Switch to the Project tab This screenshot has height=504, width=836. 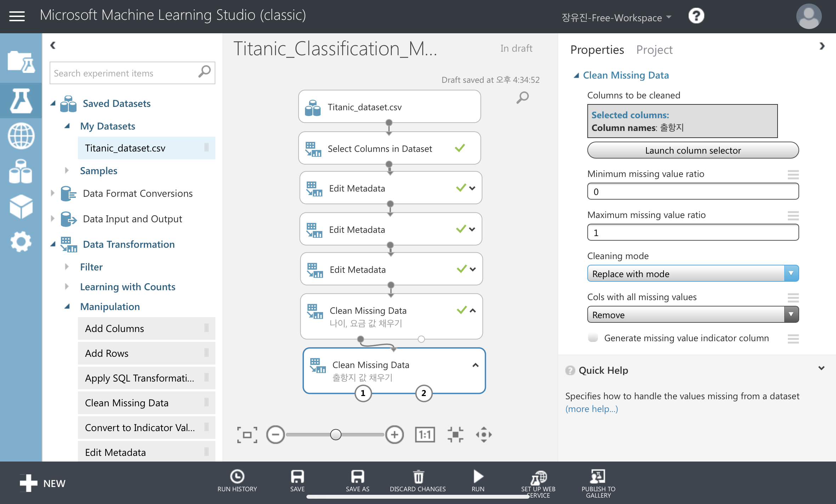654,50
